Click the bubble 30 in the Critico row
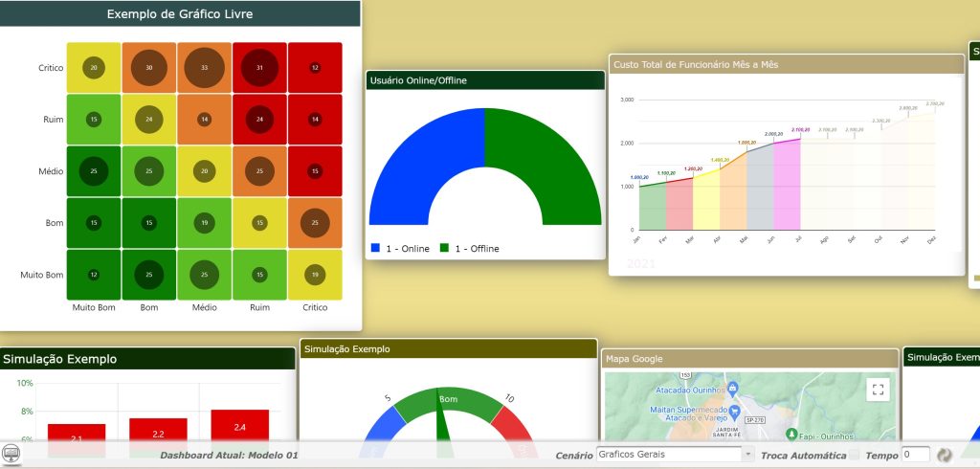Viewport: 980px width, 469px height. tap(148, 68)
